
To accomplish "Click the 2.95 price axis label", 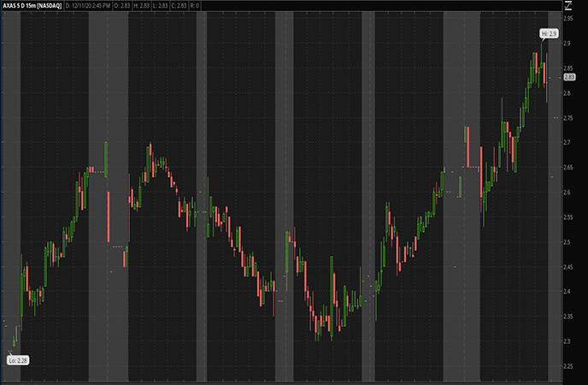I will click(568, 18).
